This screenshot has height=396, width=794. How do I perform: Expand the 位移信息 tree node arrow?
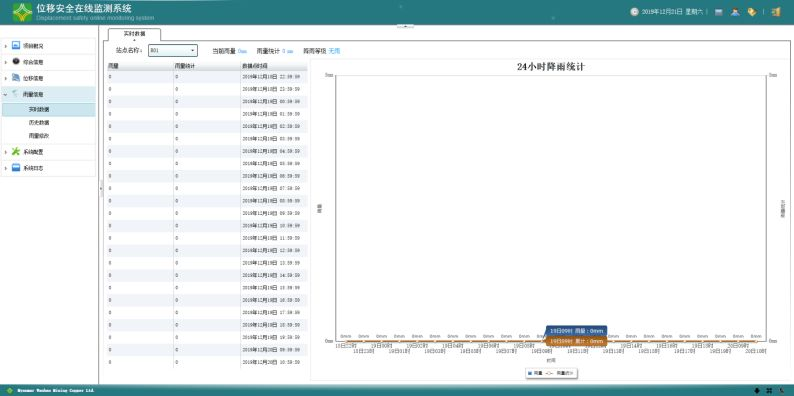pyautogui.click(x=6, y=78)
